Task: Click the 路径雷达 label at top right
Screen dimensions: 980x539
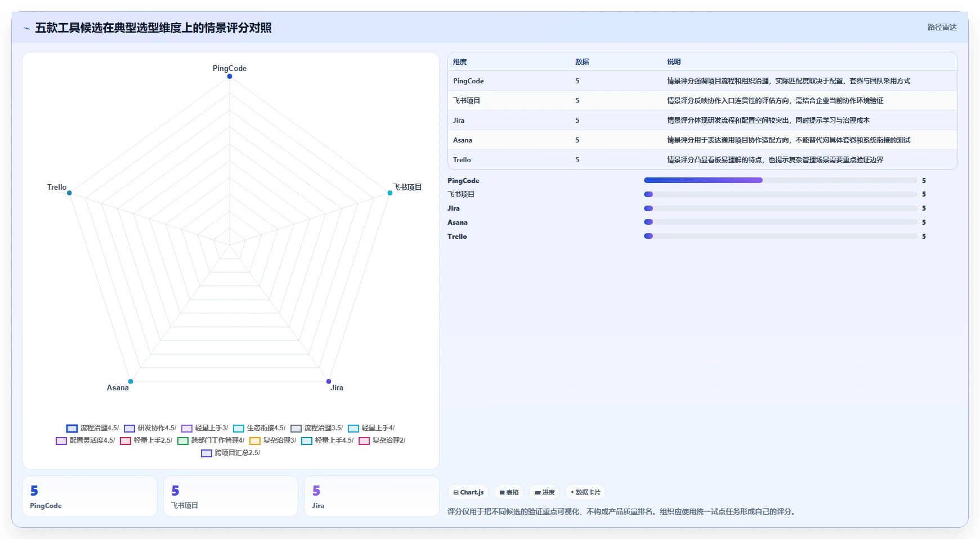Action: [942, 27]
